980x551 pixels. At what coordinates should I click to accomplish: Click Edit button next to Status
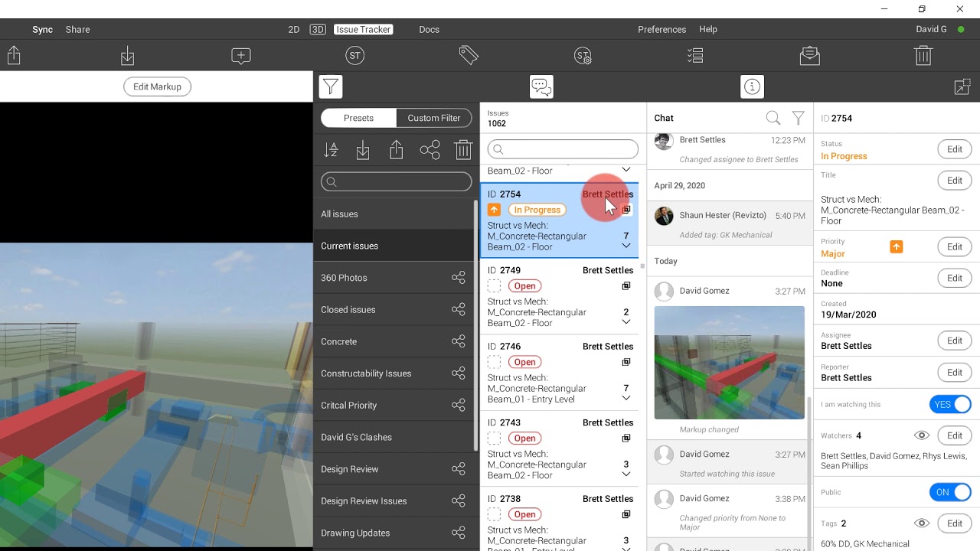(x=954, y=149)
